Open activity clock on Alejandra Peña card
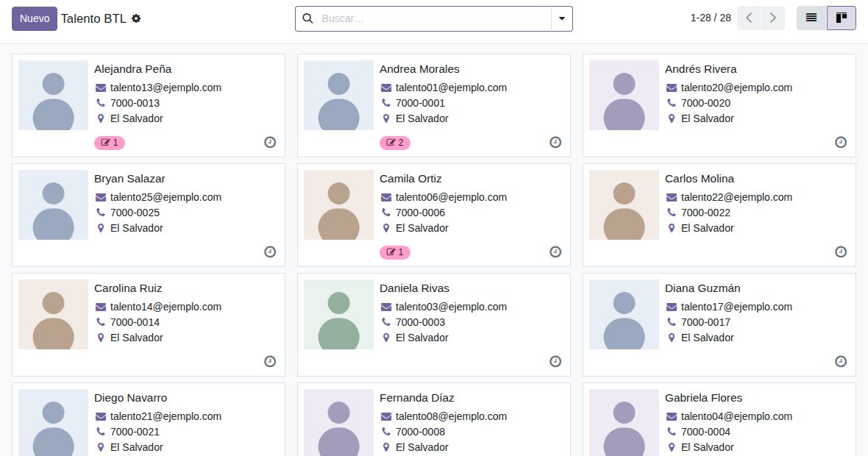The image size is (868, 456). (269, 142)
